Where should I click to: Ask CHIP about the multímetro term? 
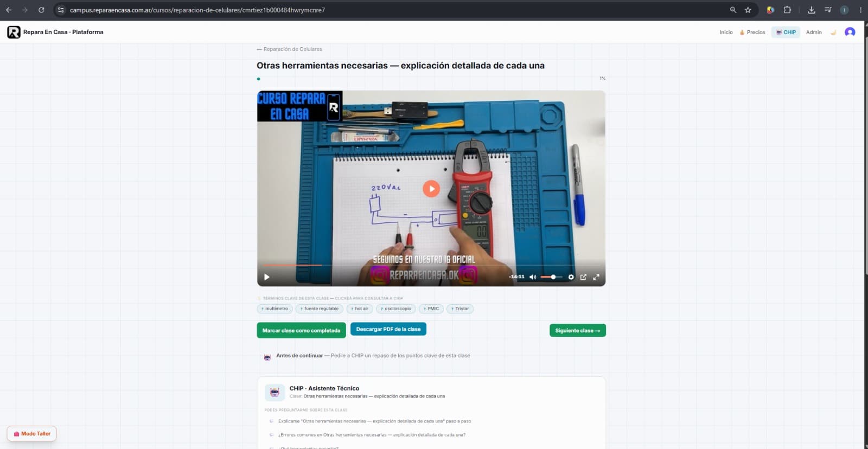(x=275, y=309)
